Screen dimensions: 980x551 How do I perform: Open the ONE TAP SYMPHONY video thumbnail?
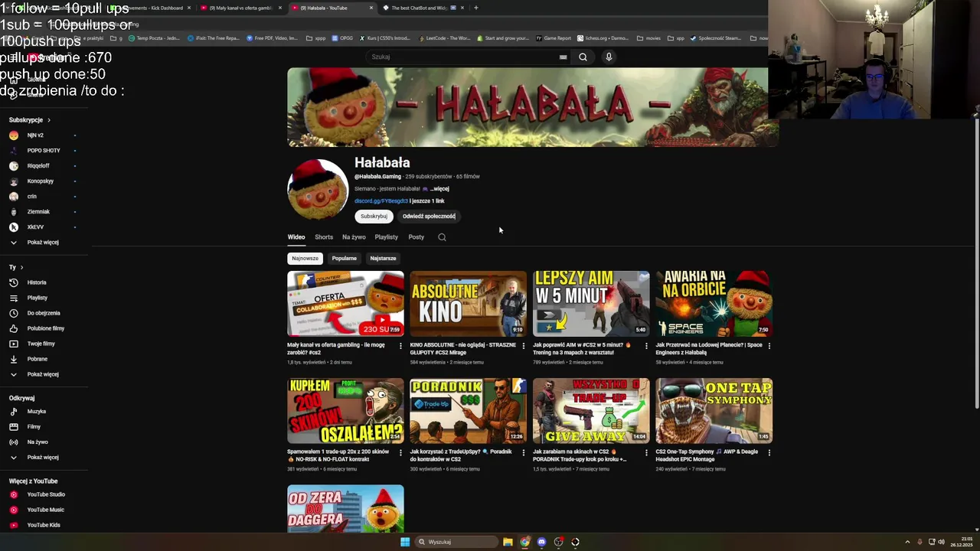pyautogui.click(x=714, y=410)
